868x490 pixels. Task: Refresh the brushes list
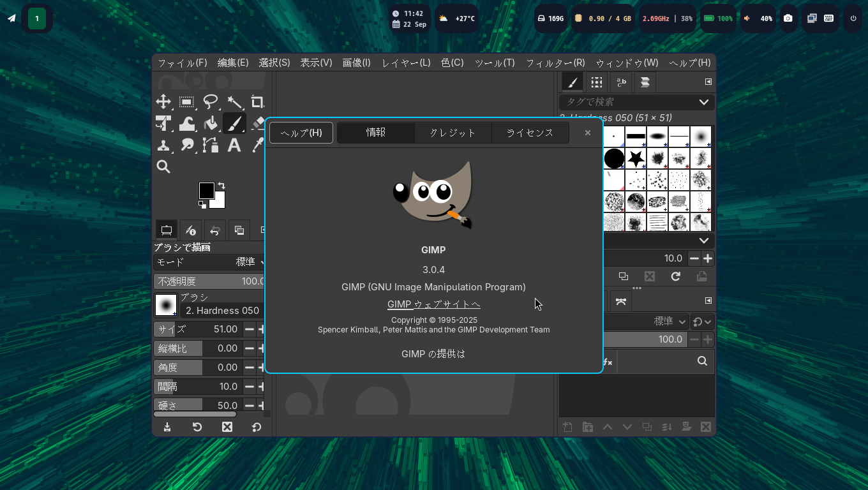point(675,276)
